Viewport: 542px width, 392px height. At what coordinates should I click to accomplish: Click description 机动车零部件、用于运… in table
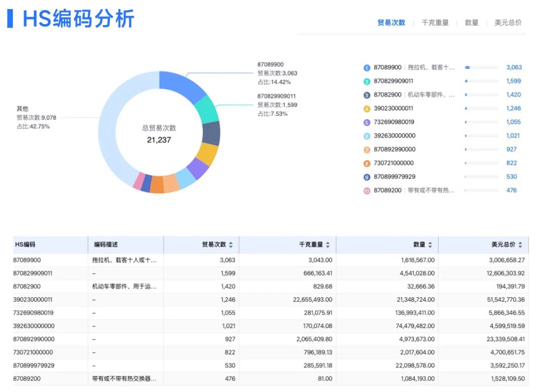(x=124, y=287)
